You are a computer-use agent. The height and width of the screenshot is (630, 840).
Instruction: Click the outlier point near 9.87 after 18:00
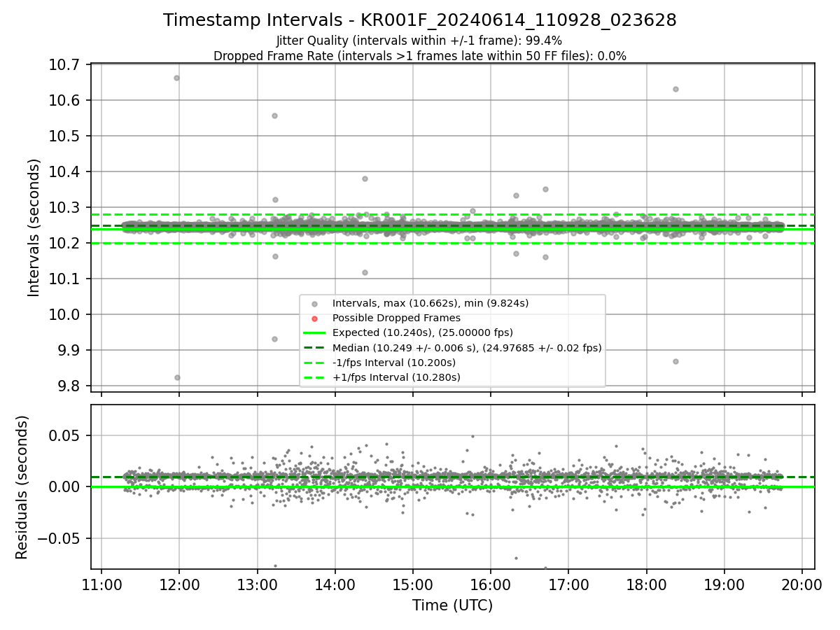pos(675,361)
